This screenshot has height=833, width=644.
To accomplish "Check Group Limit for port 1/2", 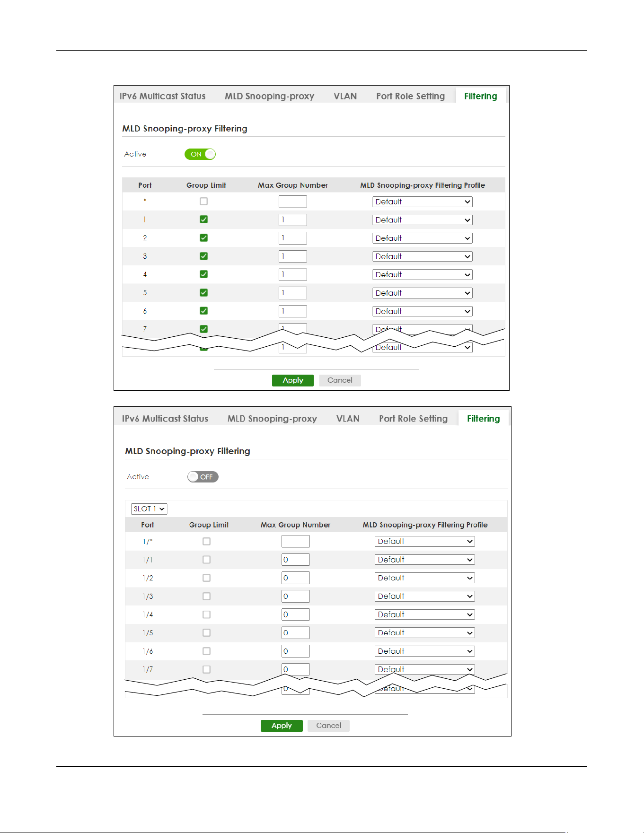I will coord(206,578).
